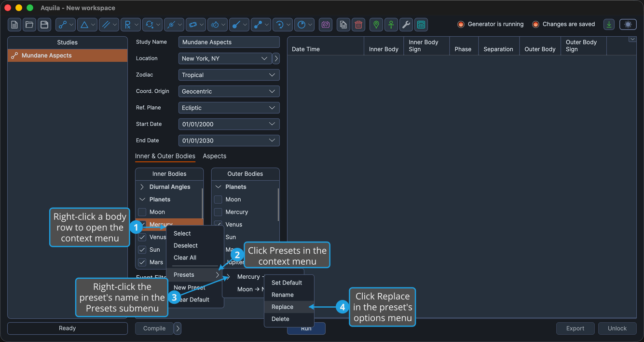Delete study with red trash icon
Viewport: 644px width, 342px height.
coord(358,25)
